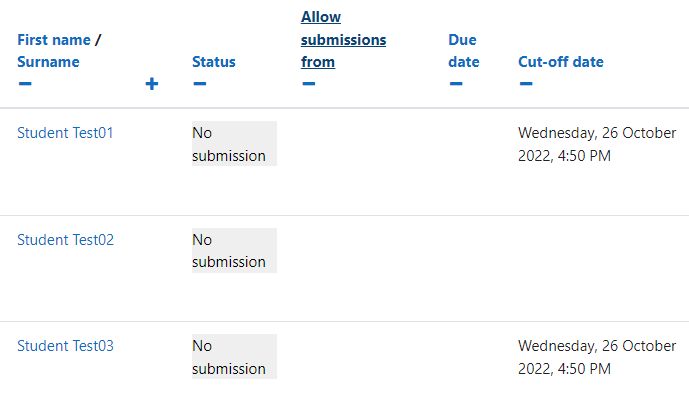Hide the Cut-off date column
689x403 pixels.
coord(526,84)
